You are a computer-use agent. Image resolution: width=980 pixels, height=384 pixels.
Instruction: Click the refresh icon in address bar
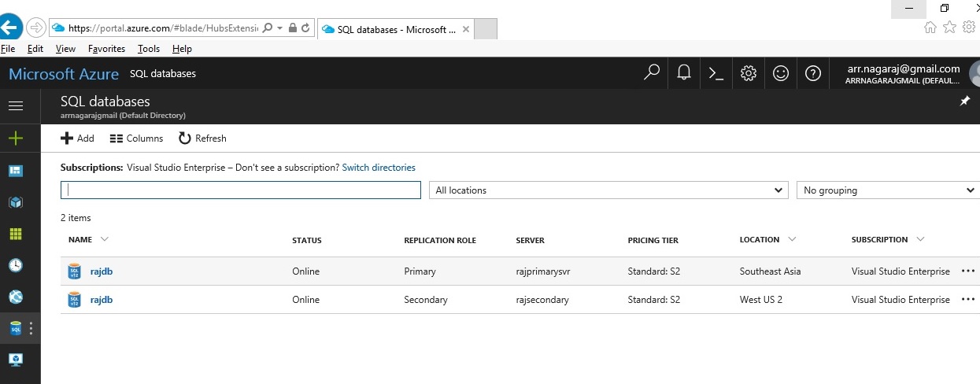tap(306, 28)
